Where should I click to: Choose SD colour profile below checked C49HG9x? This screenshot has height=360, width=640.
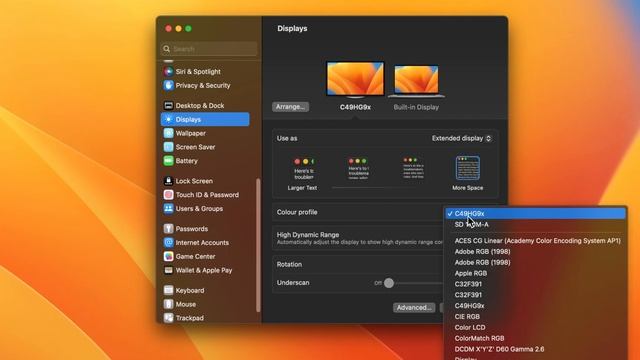tap(535, 224)
